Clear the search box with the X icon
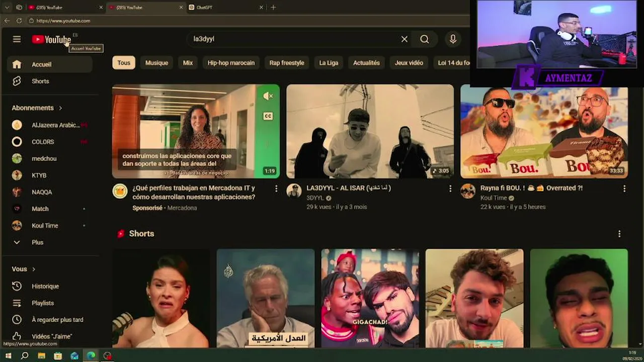This screenshot has width=644, height=362. point(404,39)
